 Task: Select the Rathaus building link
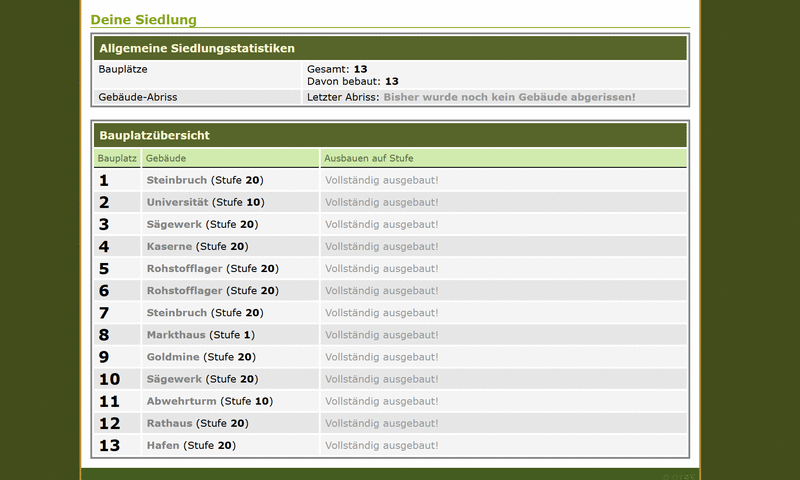click(169, 423)
